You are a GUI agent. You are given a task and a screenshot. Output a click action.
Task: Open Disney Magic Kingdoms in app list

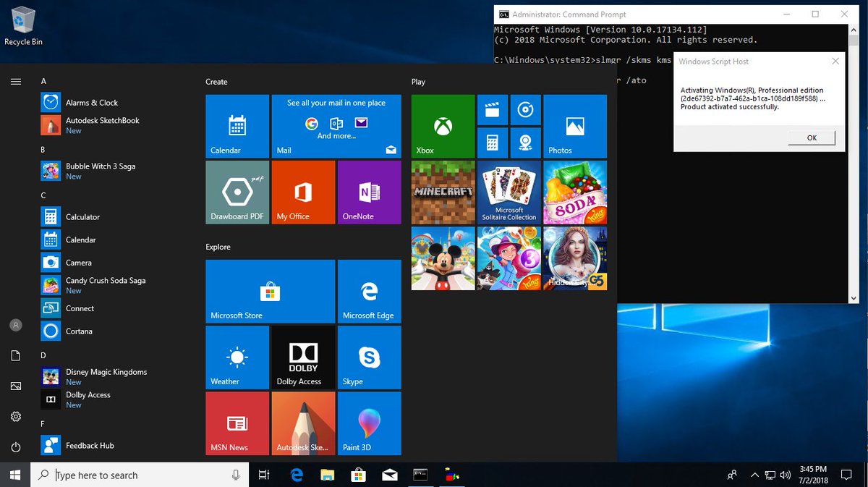pos(116,376)
